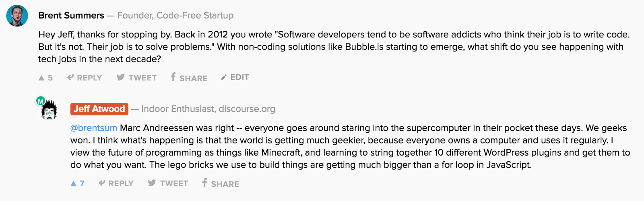644x201 pixels.
Task: Click the vote count 5
Action: pos(50,78)
